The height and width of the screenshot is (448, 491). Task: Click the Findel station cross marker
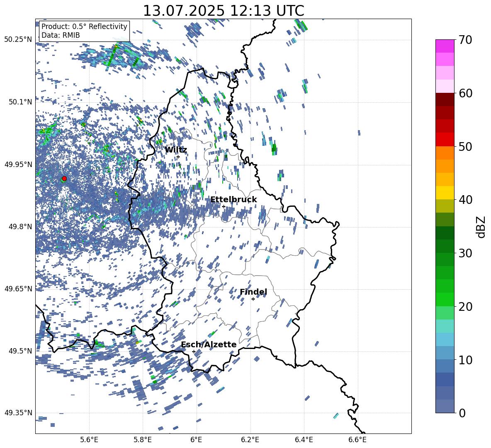tap(253, 299)
